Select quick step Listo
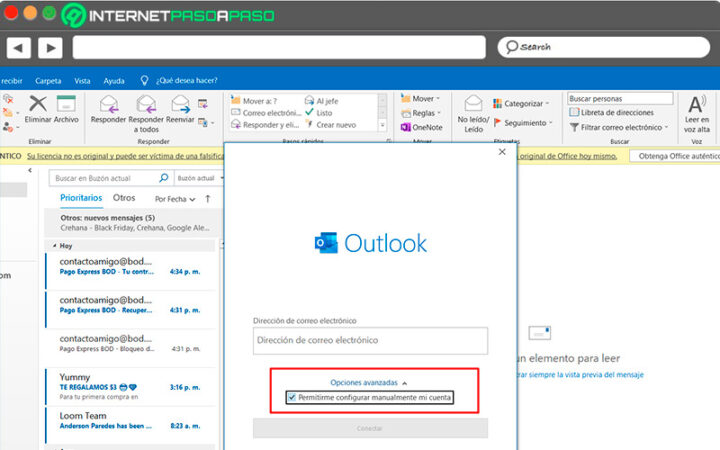Viewport: 720px width, 450px height. (318, 112)
